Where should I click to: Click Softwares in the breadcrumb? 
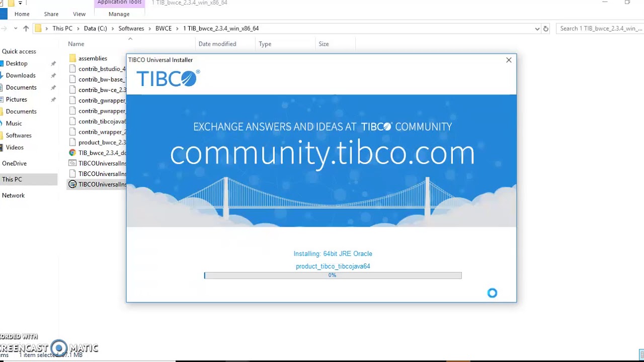click(131, 29)
